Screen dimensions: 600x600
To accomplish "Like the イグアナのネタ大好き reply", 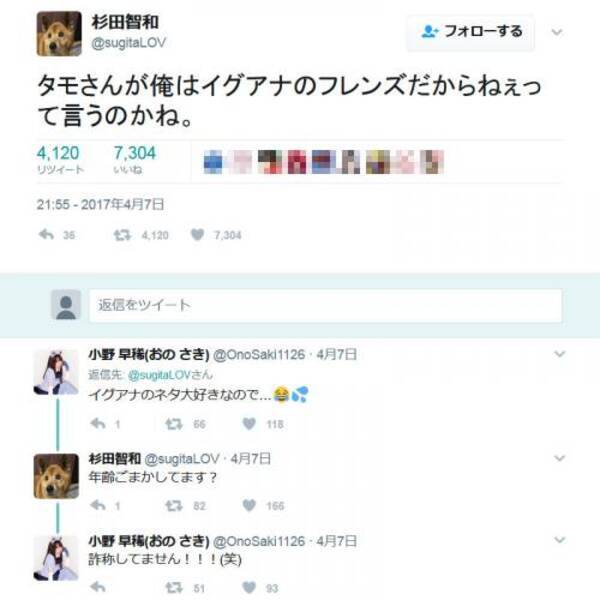I will 249,424.
